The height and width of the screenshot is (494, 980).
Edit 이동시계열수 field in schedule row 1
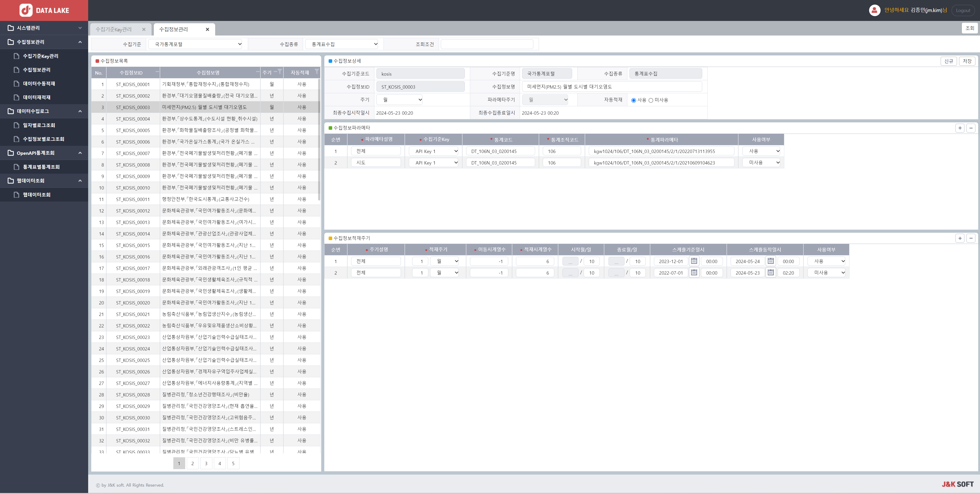pyautogui.click(x=489, y=261)
